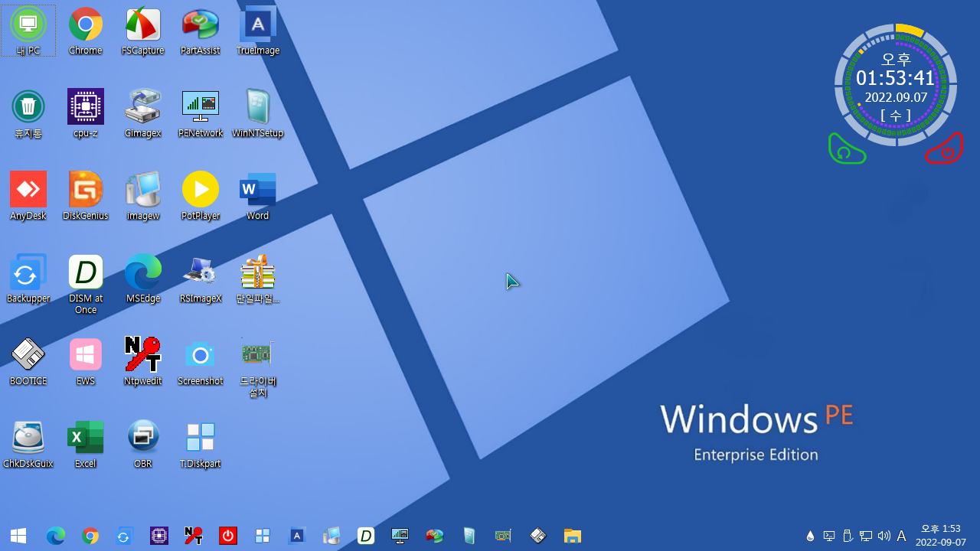The image size is (980, 551).
Task: Launch TrueImage from the taskbar
Action: [297, 536]
